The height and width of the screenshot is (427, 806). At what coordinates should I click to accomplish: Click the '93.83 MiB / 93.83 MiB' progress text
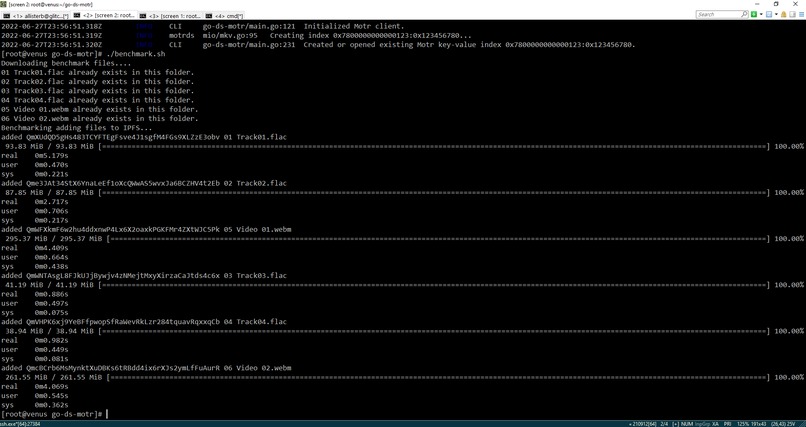50,146
